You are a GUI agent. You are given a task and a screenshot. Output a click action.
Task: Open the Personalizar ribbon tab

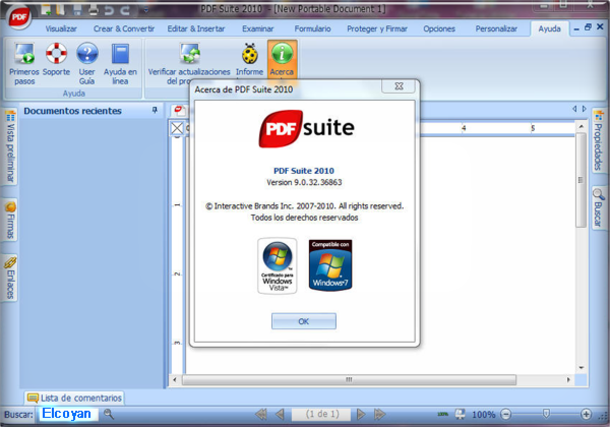point(496,29)
